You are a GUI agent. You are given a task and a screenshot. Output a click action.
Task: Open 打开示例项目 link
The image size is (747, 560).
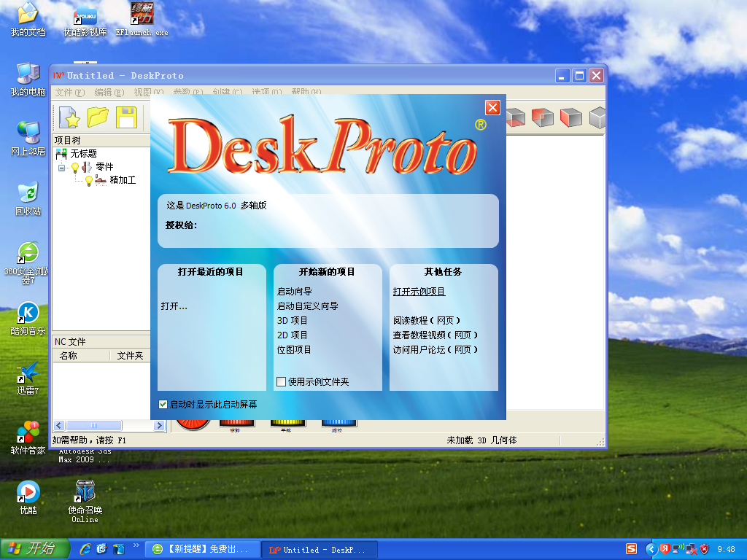tap(419, 292)
